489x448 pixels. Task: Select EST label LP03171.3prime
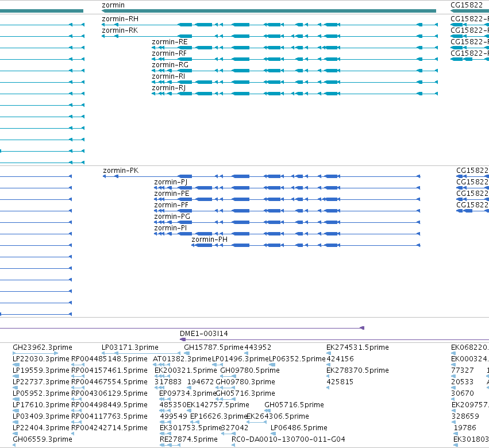[130, 347]
